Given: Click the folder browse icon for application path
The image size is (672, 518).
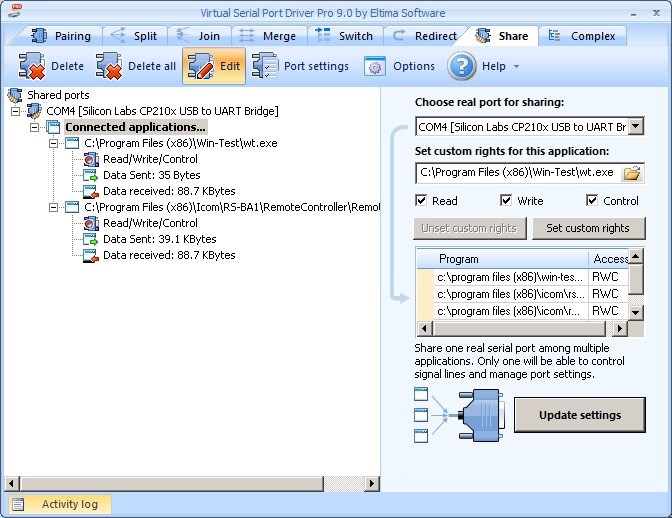Looking at the screenshot, I should tap(633, 173).
